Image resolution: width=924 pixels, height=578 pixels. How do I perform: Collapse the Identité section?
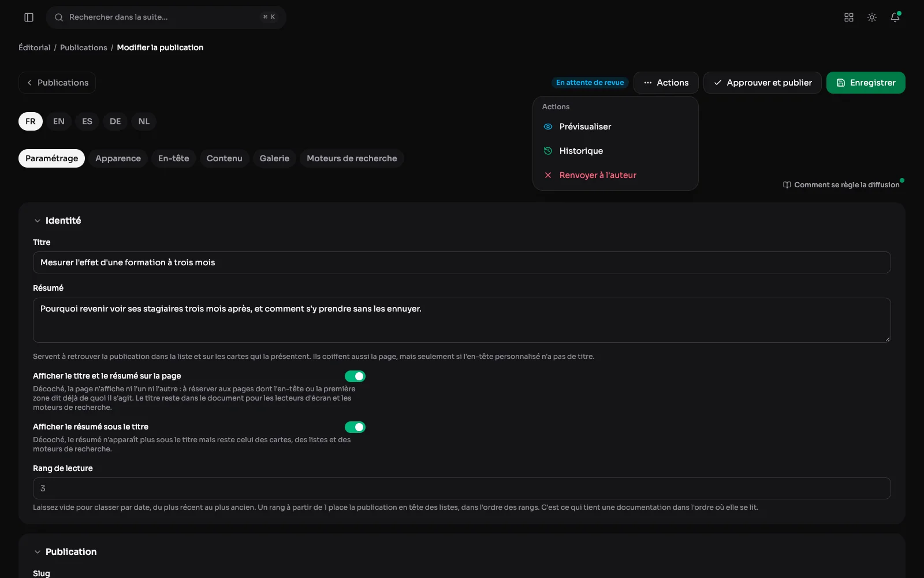(x=38, y=221)
